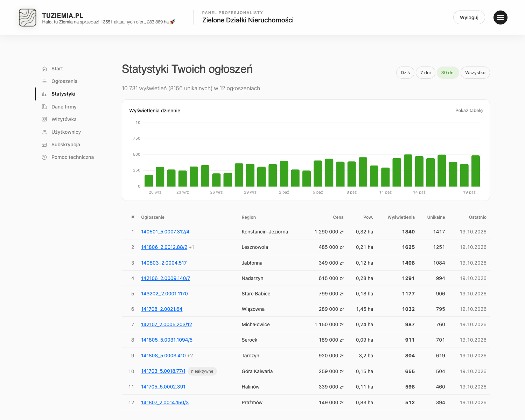This screenshot has height=420, width=525.
Task: Click the Dane firmy building icon
Action: click(x=44, y=107)
